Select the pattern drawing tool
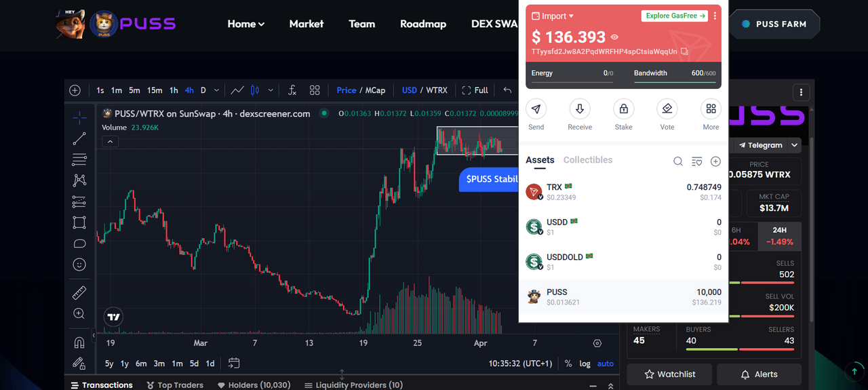This screenshot has height=390, width=868. (79, 180)
